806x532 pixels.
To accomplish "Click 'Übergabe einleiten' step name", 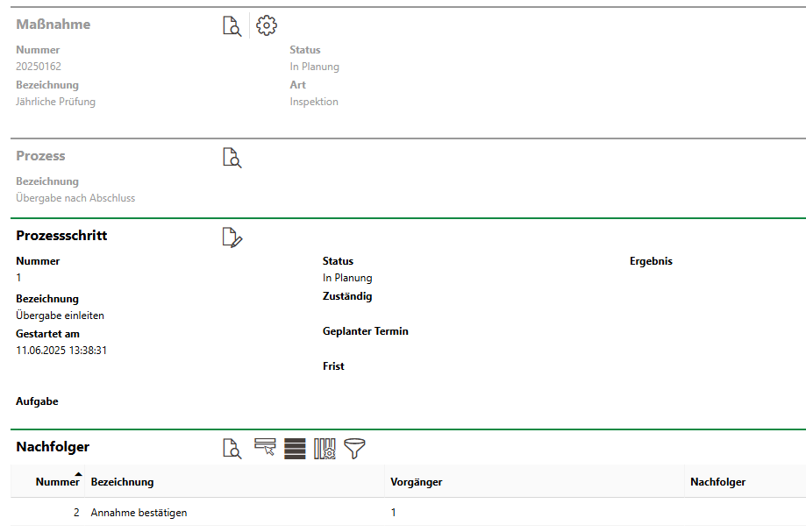I will click(61, 316).
